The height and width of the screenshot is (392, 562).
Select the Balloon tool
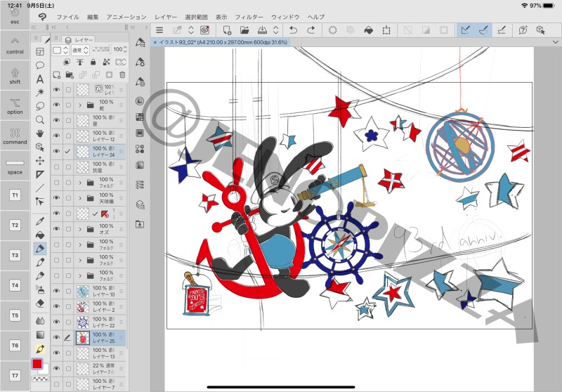coord(40,65)
